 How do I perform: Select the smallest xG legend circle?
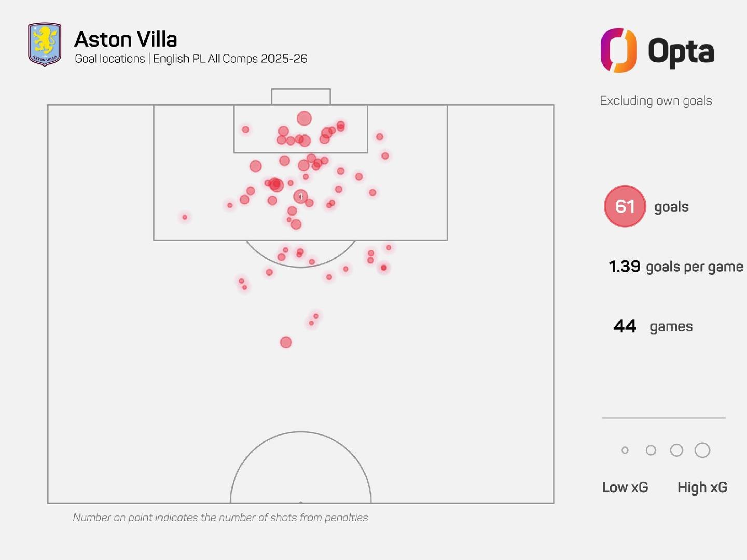pyautogui.click(x=625, y=451)
